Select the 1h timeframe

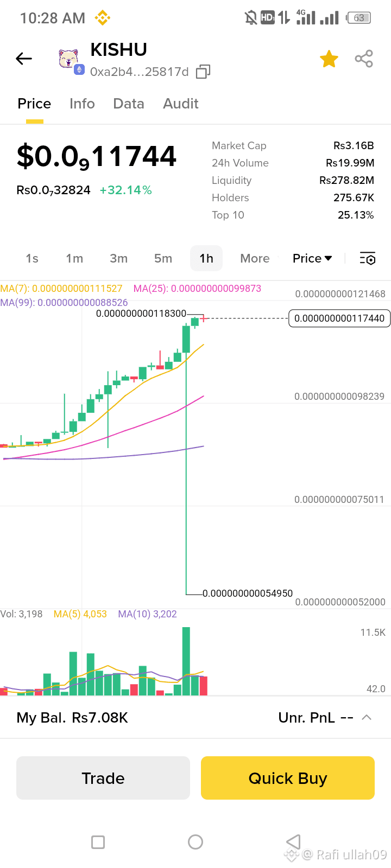tap(206, 258)
